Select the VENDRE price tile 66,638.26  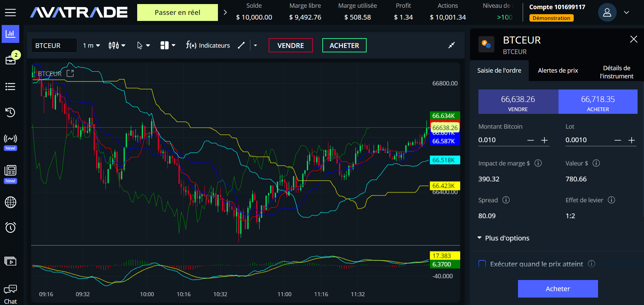click(518, 102)
